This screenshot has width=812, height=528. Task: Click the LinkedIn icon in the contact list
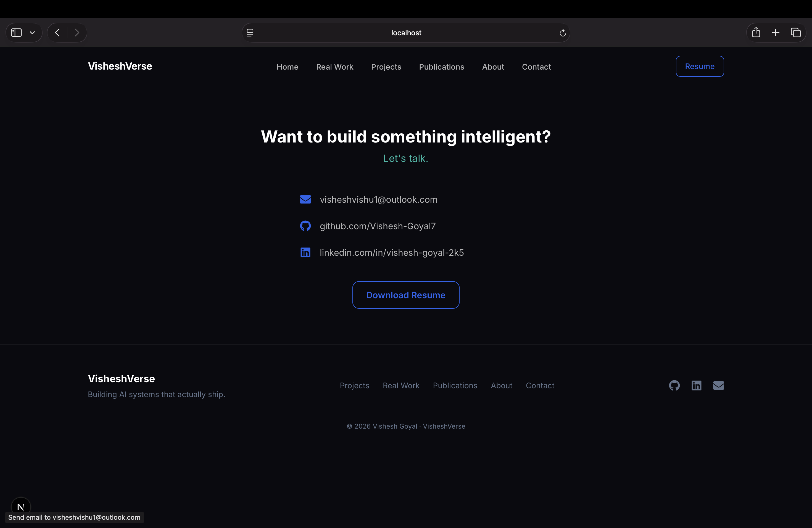(x=305, y=252)
